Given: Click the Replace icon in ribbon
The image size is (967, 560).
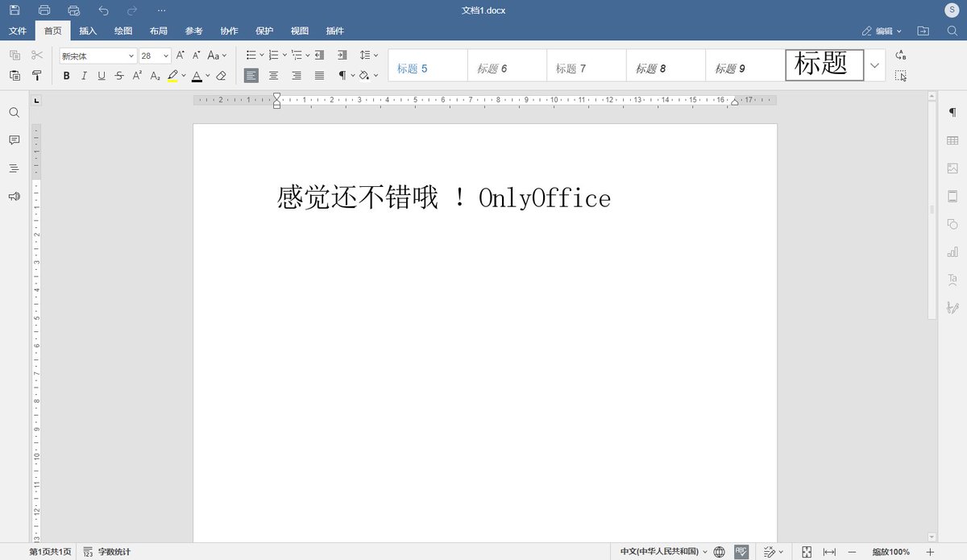Looking at the screenshot, I should pos(901,55).
